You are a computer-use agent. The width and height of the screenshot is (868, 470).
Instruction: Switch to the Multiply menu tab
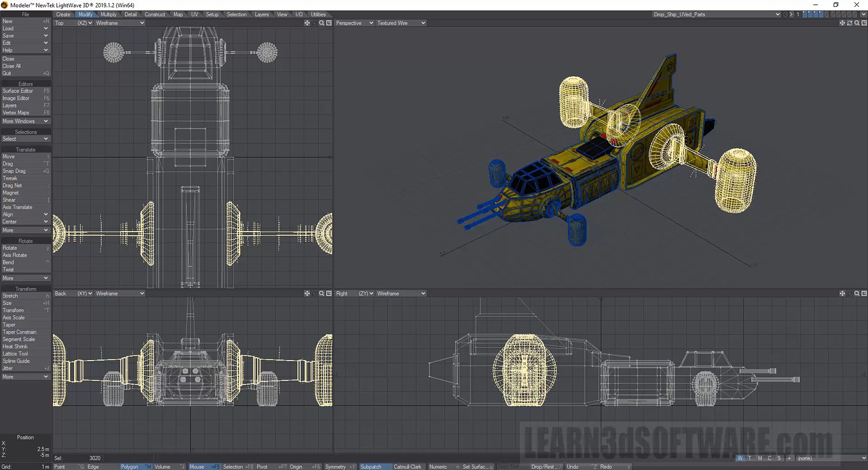click(108, 14)
